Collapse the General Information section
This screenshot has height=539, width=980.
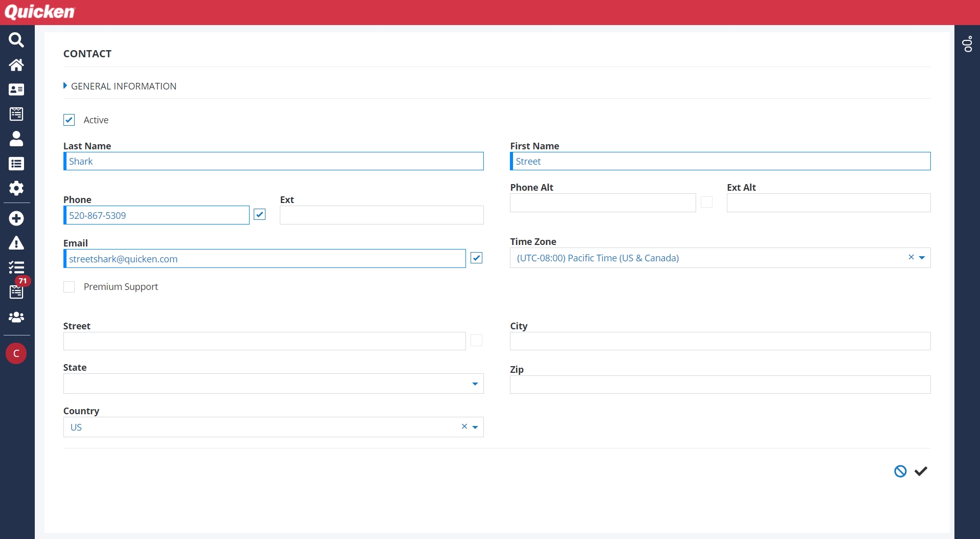click(x=65, y=86)
